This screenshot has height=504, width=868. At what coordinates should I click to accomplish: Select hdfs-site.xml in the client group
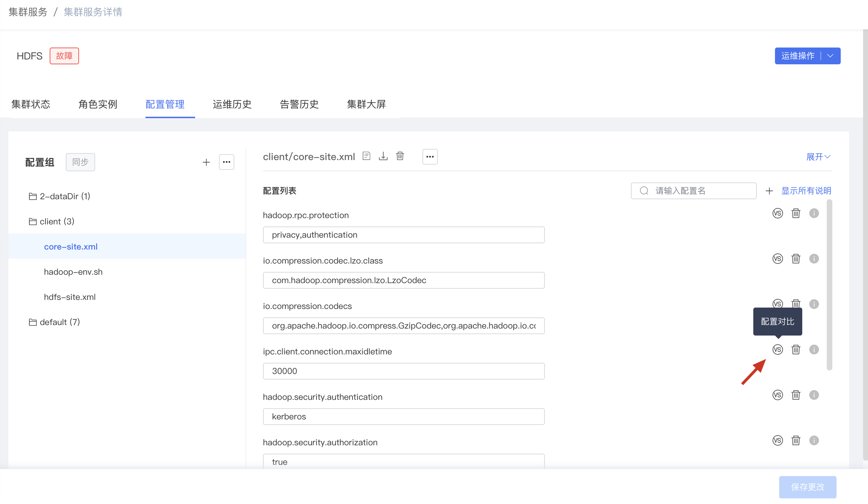(x=70, y=297)
